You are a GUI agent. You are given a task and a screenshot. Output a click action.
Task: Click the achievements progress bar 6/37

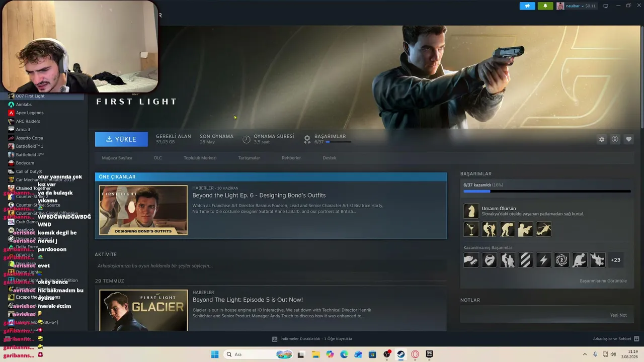(x=547, y=191)
